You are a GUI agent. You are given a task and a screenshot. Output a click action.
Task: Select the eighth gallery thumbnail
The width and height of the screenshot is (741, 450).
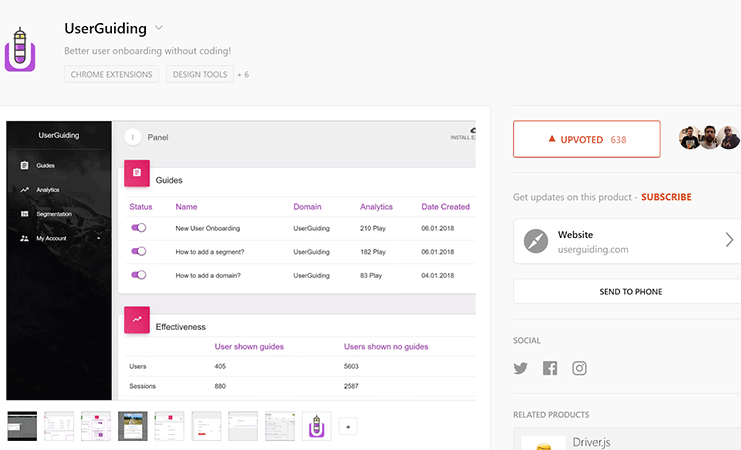pyautogui.click(x=280, y=426)
